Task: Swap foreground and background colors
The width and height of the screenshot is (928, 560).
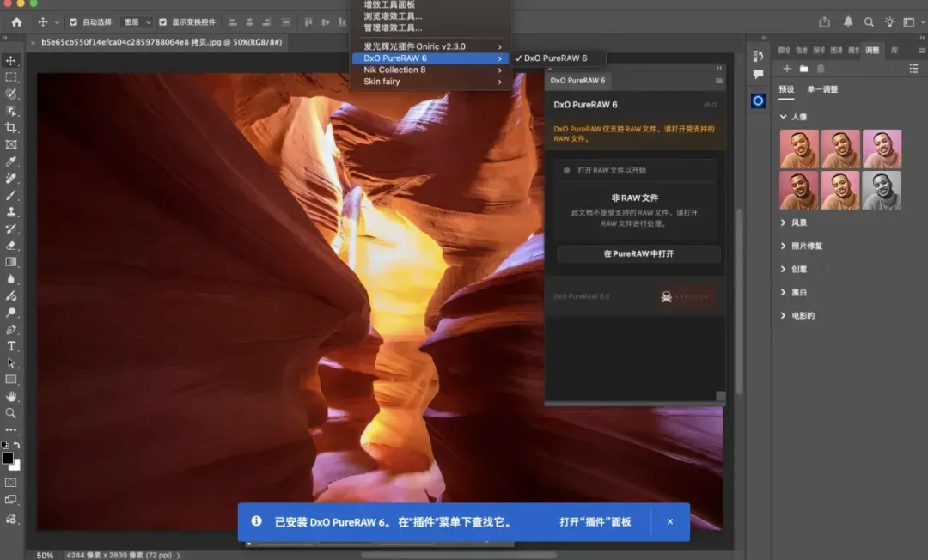Action: coord(17,445)
